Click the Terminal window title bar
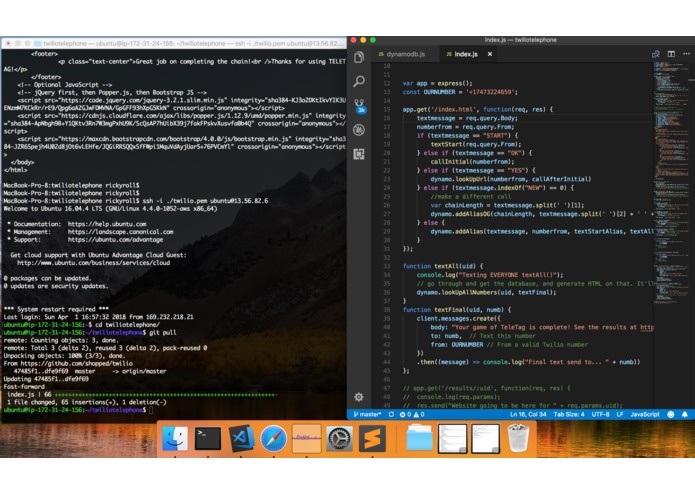Viewport: 695px width, 494px height. click(174, 43)
